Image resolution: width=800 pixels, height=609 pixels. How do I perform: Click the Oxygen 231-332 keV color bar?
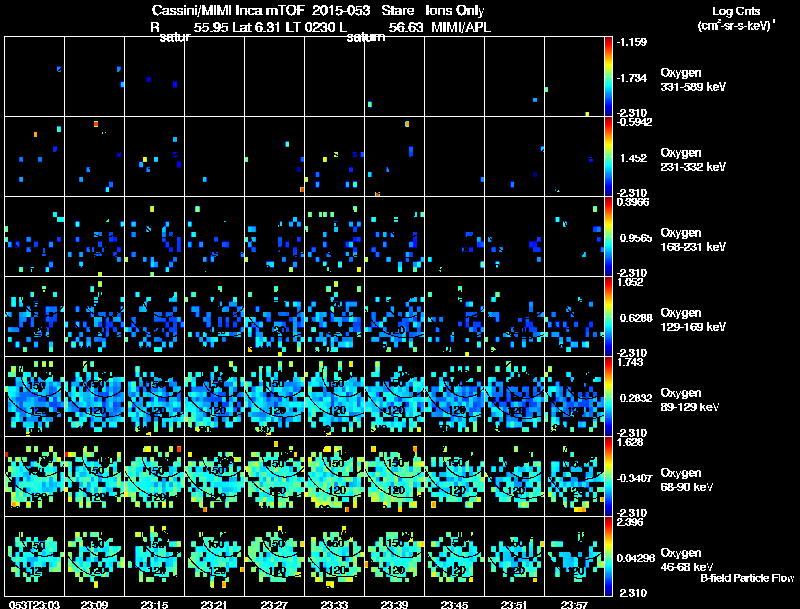[608, 157]
